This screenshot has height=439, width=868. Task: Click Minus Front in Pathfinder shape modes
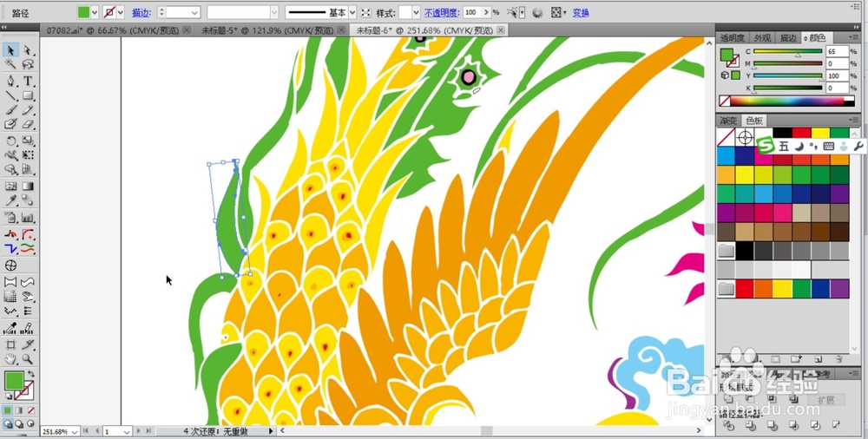click(750, 399)
